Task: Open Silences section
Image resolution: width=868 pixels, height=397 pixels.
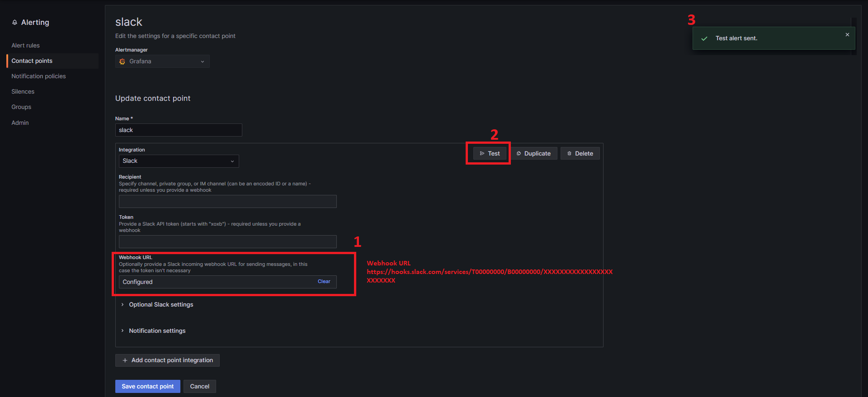Action: 23,91
